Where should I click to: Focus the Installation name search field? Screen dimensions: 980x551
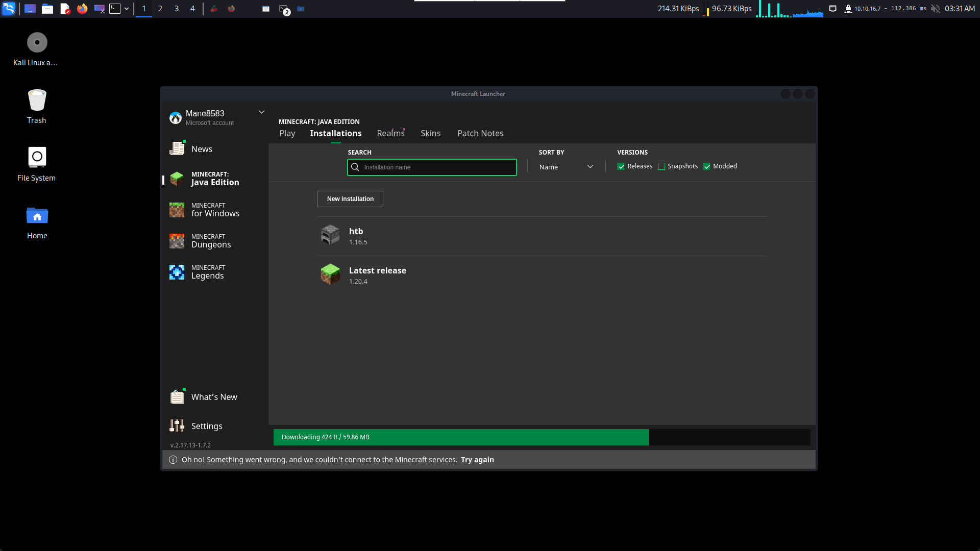[x=432, y=167]
